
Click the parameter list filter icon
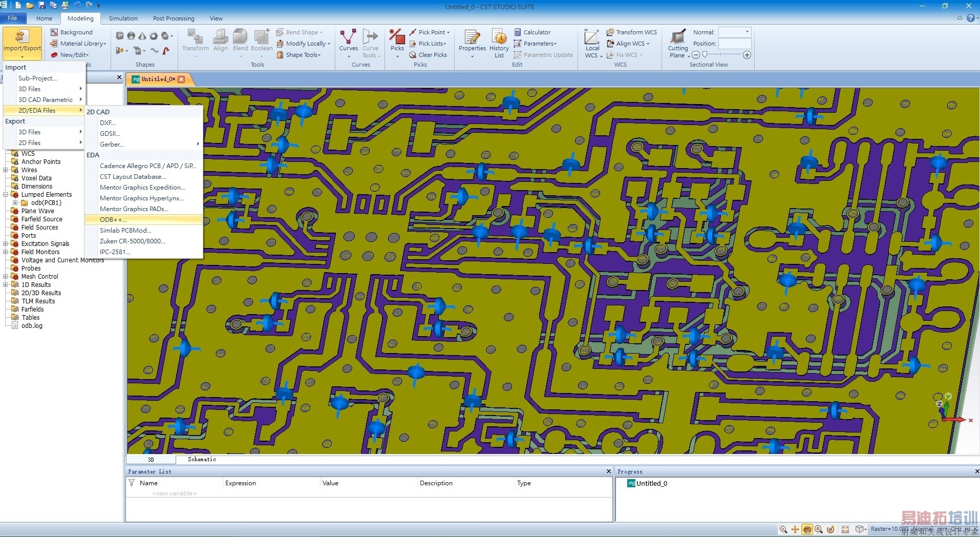(x=132, y=483)
